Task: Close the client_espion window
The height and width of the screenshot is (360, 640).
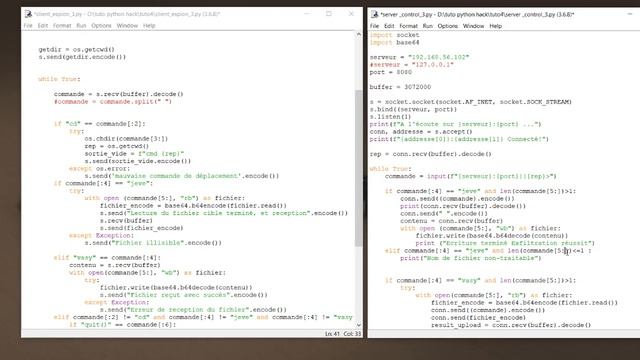Action: 351,14
